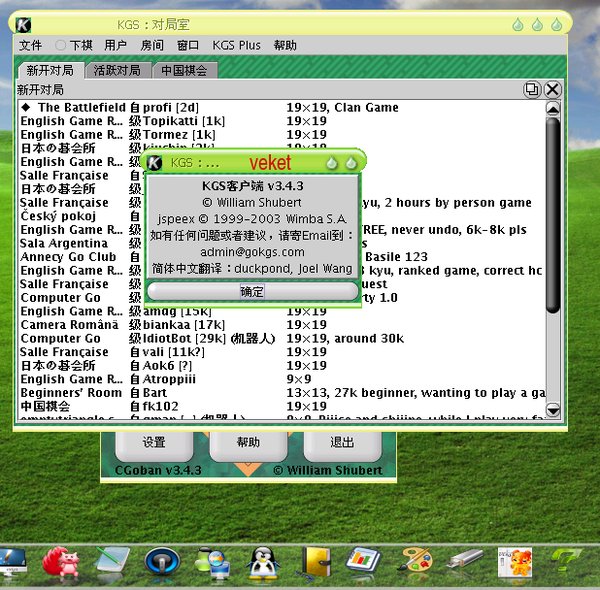The width and height of the screenshot is (600, 590).
Task: Switch to the 中国棋会 tab
Action: 184,70
